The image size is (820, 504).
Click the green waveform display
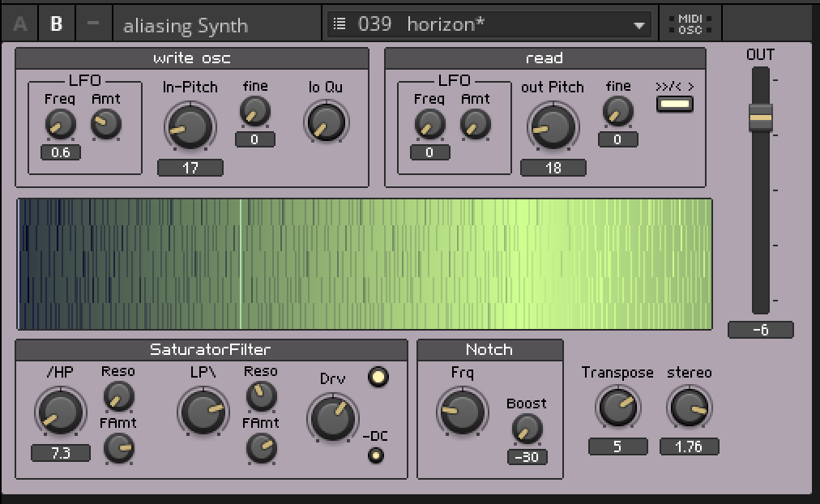365,264
